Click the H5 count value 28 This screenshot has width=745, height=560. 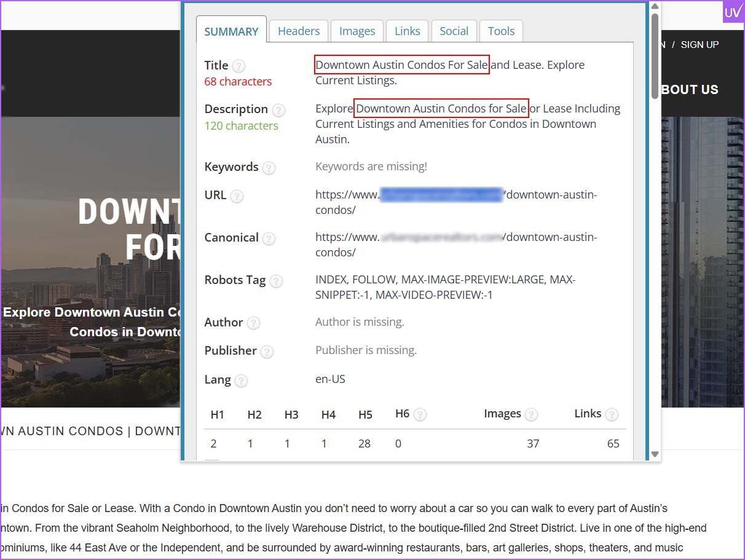pos(365,444)
